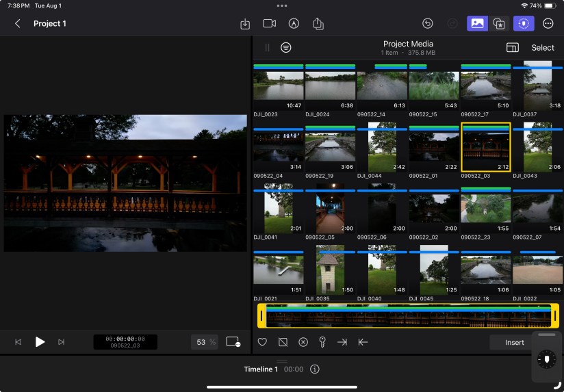Toggle the photo media browser button
This screenshot has width=564, height=392.
tap(477, 24)
